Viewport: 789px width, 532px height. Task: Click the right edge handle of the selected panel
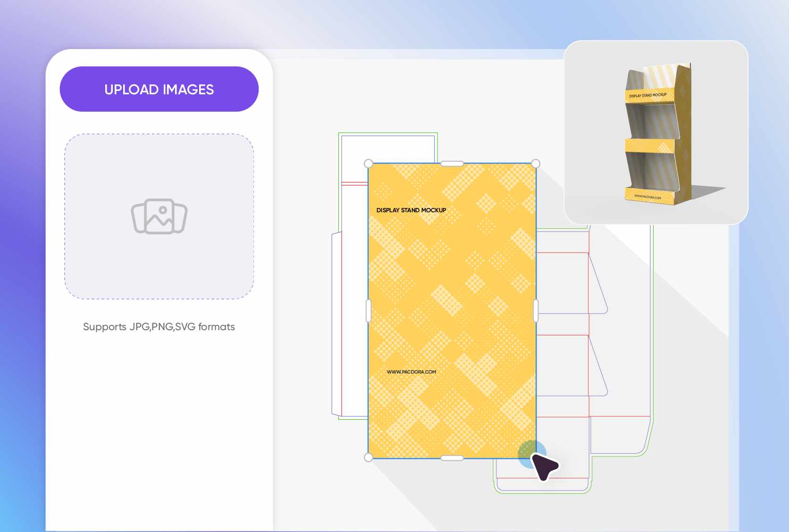pos(536,311)
